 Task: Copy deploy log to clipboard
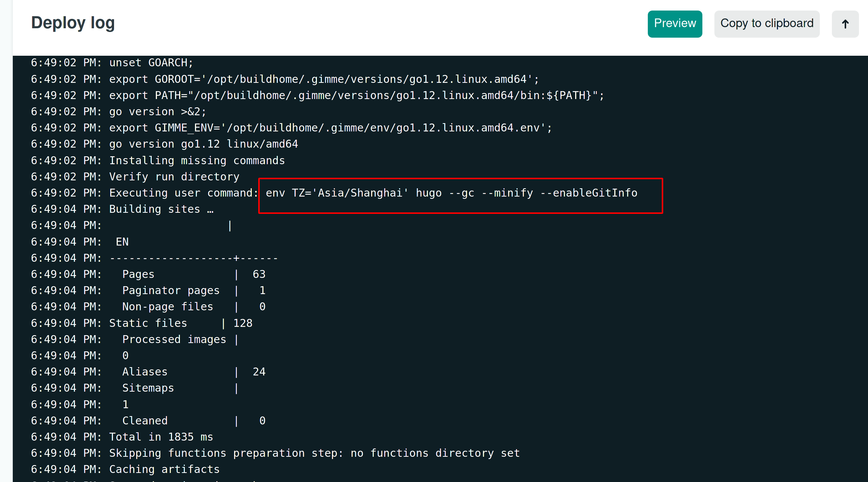tap(767, 24)
